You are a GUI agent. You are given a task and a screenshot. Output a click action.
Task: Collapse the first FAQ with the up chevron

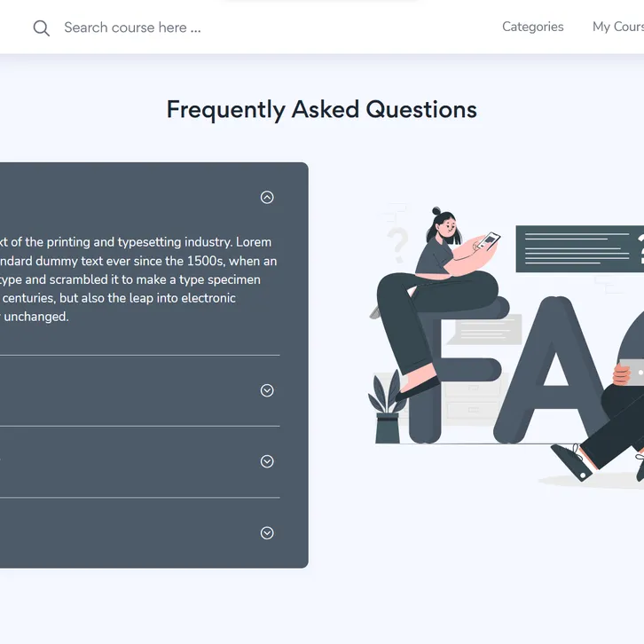[267, 198]
